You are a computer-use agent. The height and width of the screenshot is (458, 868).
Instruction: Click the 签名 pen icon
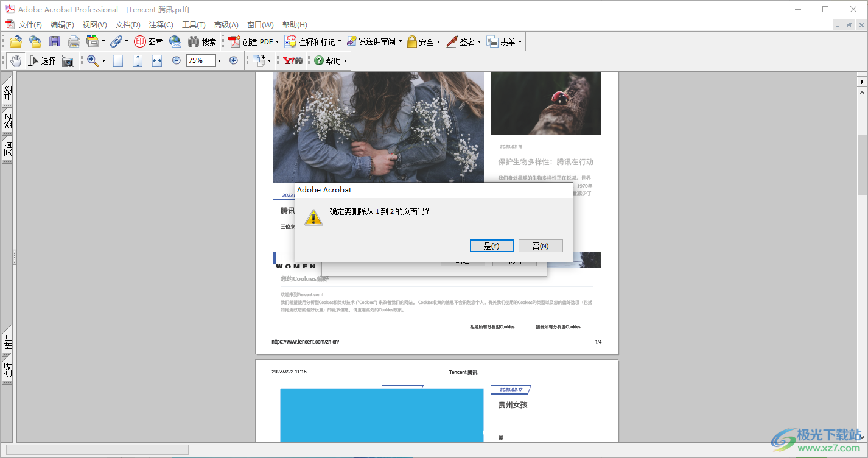click(x=452, y=41)
